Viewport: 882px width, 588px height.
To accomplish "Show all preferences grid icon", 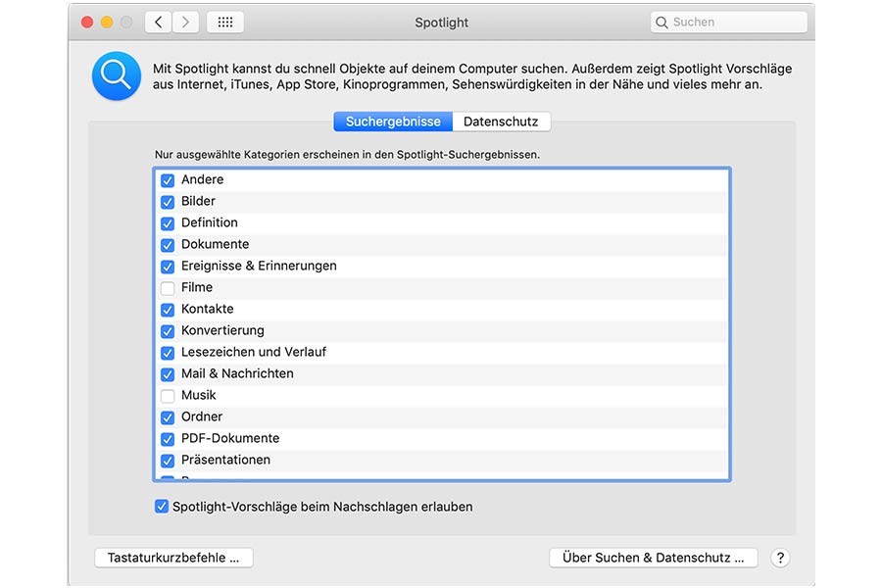I will 225,22.
